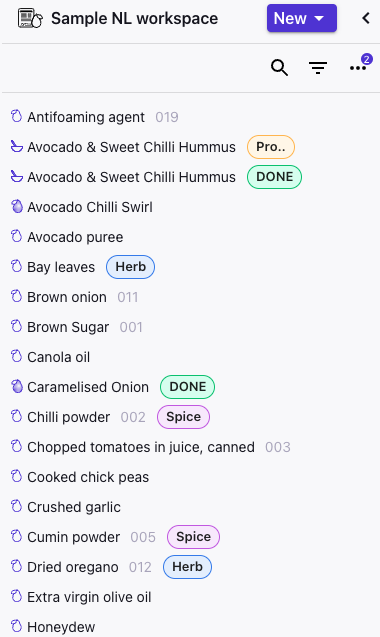Click the Spice tag next to Cumin powder
Viewport: 380px width, 637px height.
coord(193,537)
